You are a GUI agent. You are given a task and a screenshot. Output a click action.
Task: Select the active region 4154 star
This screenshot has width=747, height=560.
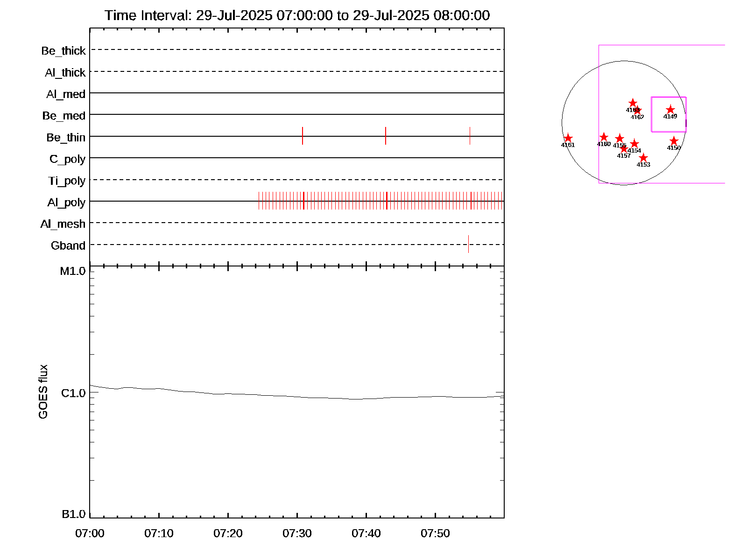click(634, 144)
